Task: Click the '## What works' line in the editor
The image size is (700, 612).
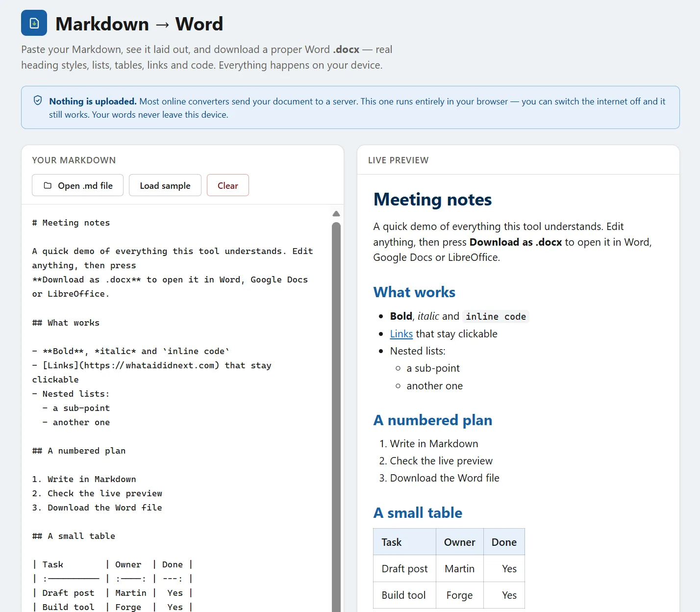Action: tap(66, 323)
